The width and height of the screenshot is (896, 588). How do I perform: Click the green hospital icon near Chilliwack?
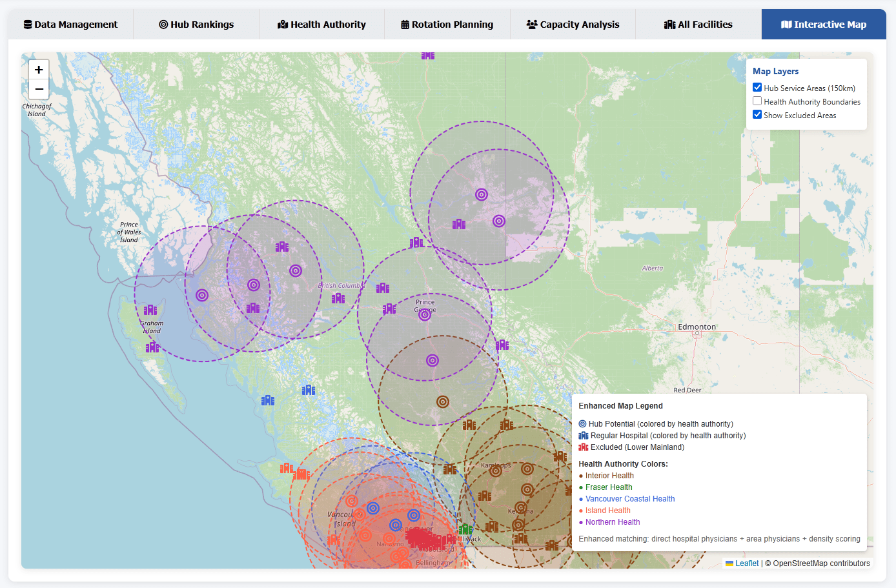(465, 530)
